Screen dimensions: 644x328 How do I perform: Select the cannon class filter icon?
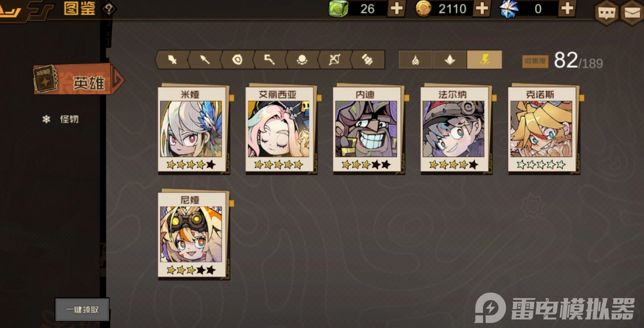(x=367, y=60)
